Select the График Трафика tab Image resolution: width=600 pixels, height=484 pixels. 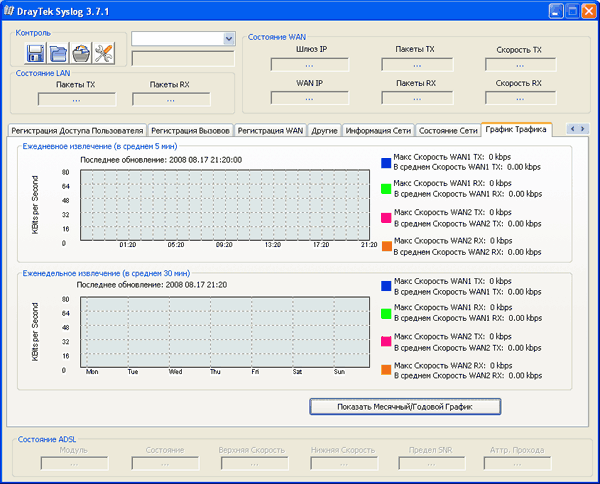(x=516, y=129)
